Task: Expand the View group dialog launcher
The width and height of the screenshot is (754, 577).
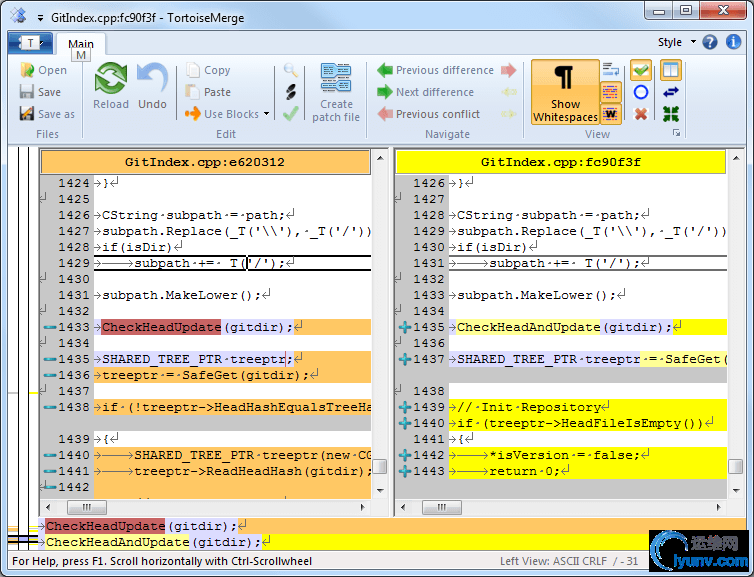Action: pos(677,133)
